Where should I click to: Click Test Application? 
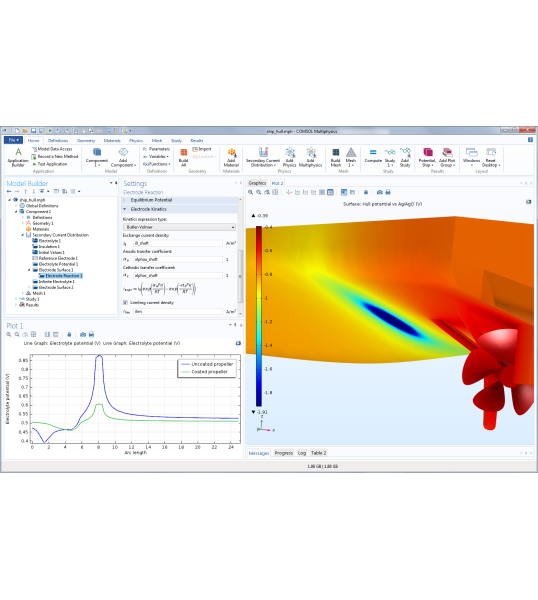click(x=49, y=164)
